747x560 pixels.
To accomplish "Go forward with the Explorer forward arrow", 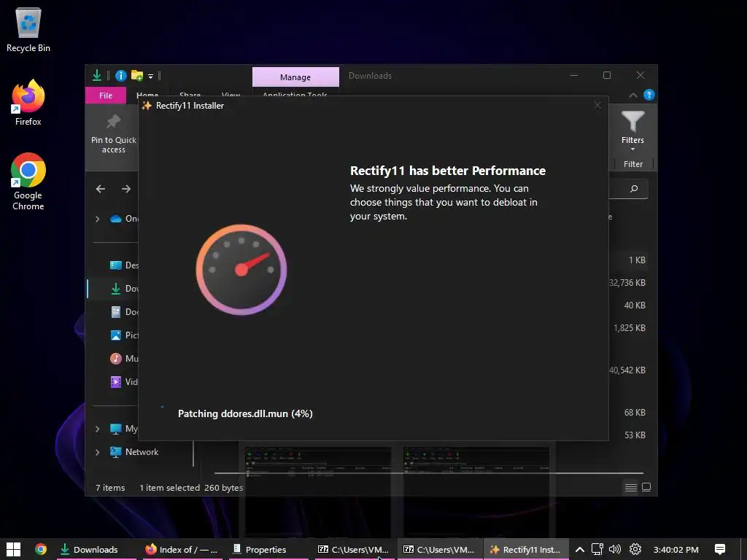I will (x=125, y=189).
